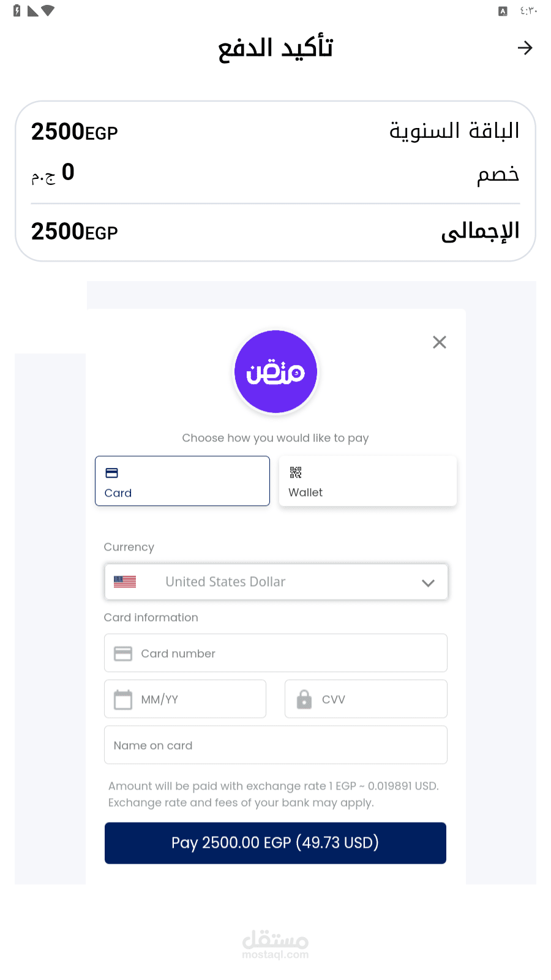Image resolution: width=551 pixels, height=980 pixels.
Task: Focus the CVV input field
Action: (366, 699)
